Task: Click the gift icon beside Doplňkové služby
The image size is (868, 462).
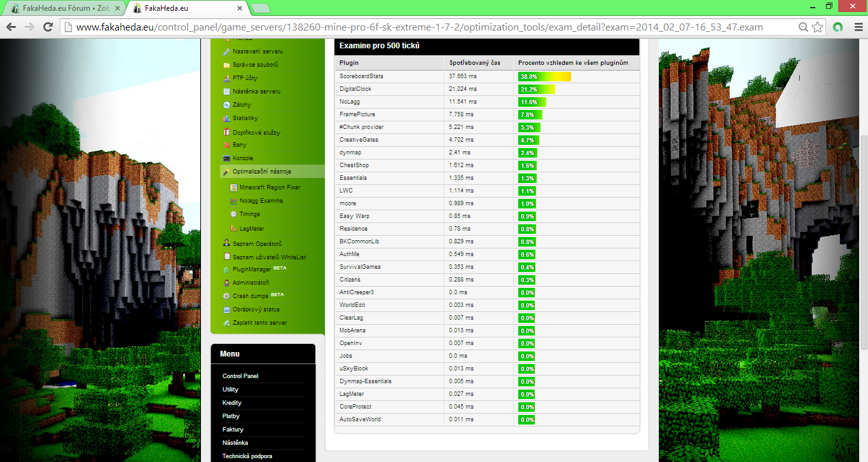Action: click(x=226, y=132)
